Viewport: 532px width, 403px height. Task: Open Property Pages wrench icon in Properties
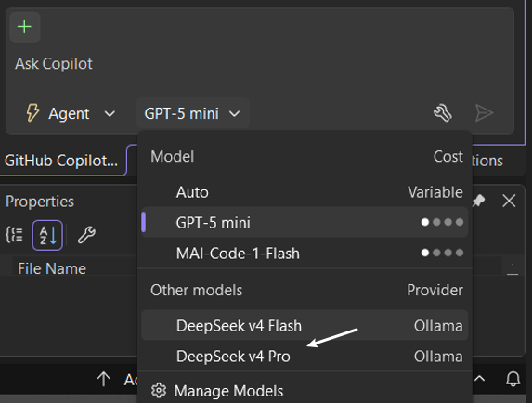pos(86,235)
